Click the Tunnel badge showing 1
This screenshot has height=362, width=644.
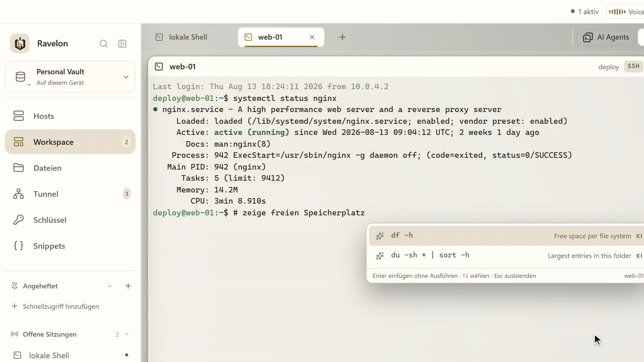[127, 194]
